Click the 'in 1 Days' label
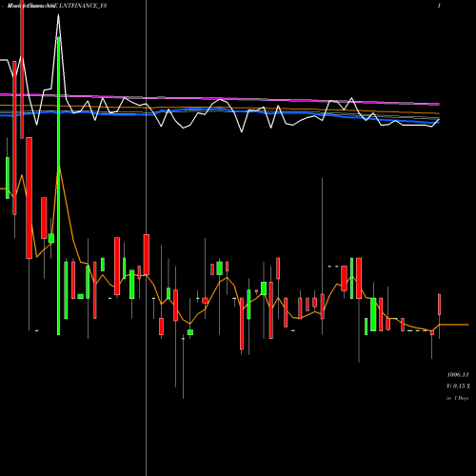The width and height of the screenshot is (476, 476). click(x=457, y=398)
